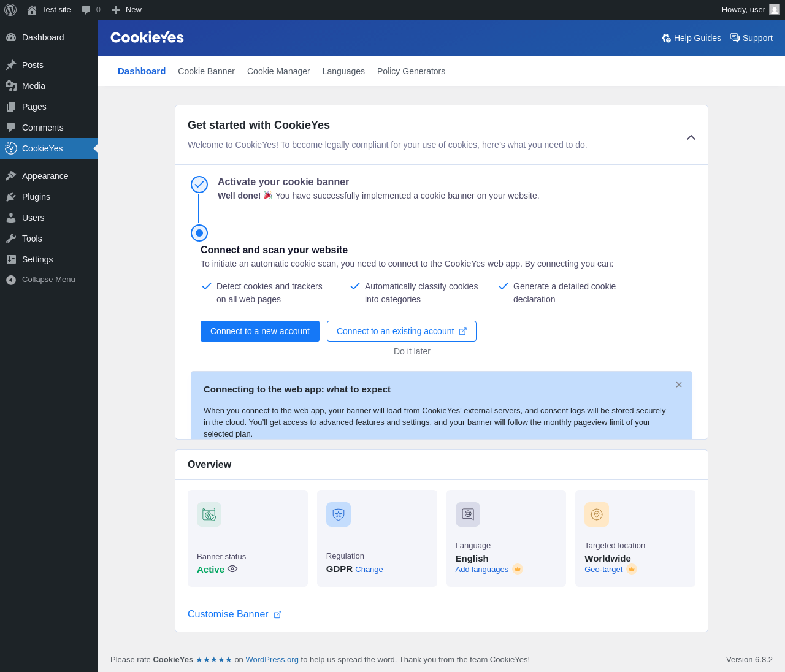This screenshot has width=785, height=672.
Task: Open Help Guides
Action: 691,38
